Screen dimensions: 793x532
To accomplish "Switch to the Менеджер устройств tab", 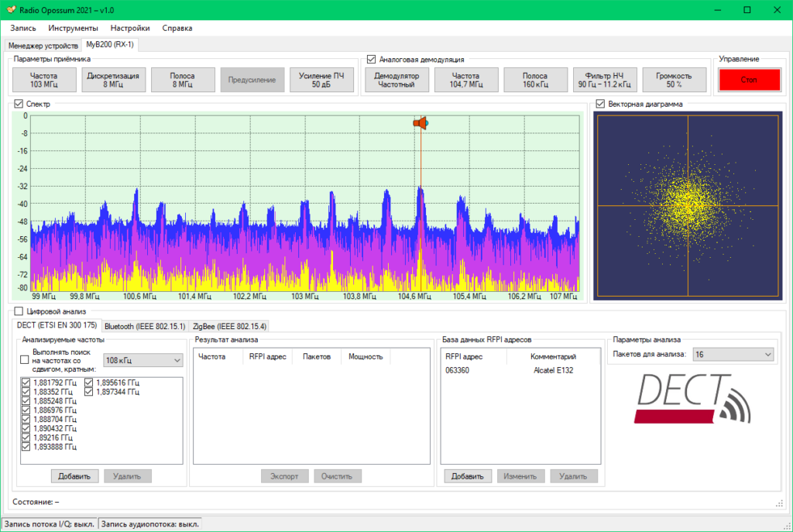I will pyautogui.click(x=43, y=45).
